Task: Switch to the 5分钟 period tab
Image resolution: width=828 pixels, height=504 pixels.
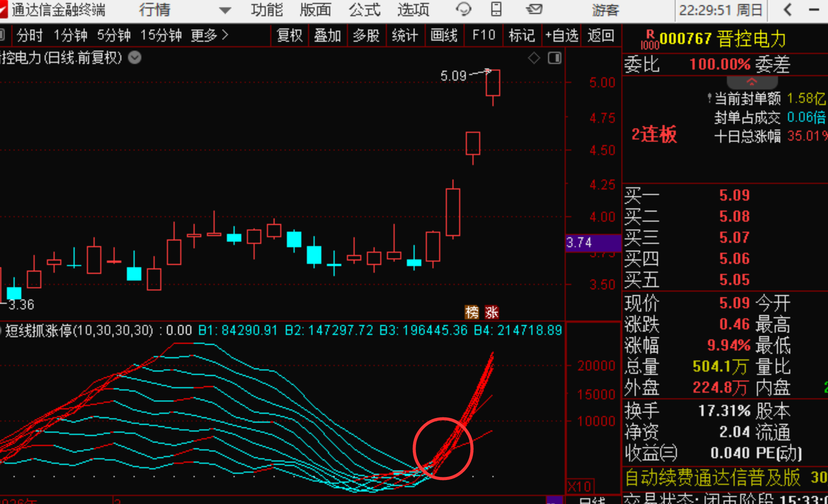Action: (114, 35)
